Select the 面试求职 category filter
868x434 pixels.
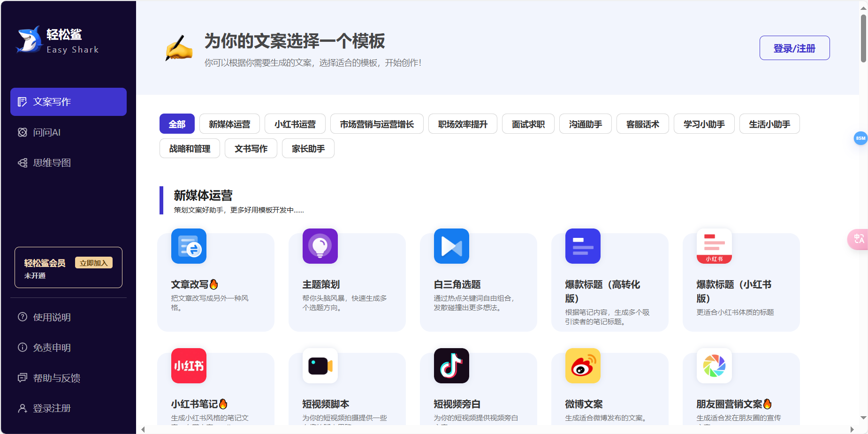528,123
